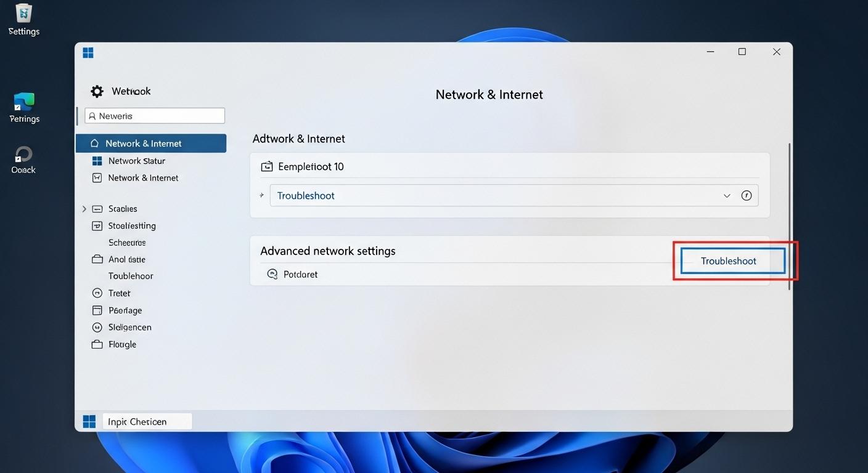Click the Sleligencen icon in the sidebar

(97, 327)
